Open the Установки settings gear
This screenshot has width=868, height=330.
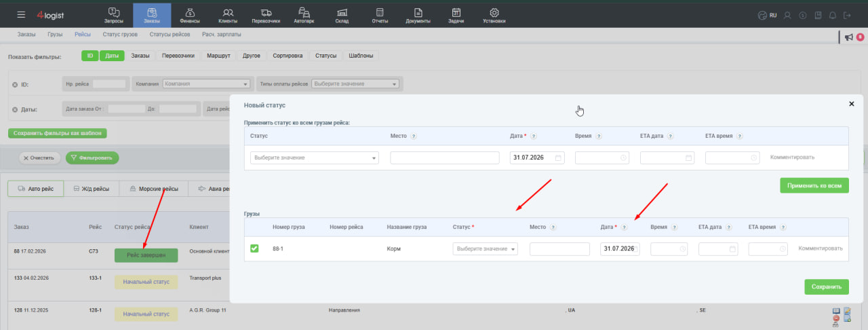point(494,16)
